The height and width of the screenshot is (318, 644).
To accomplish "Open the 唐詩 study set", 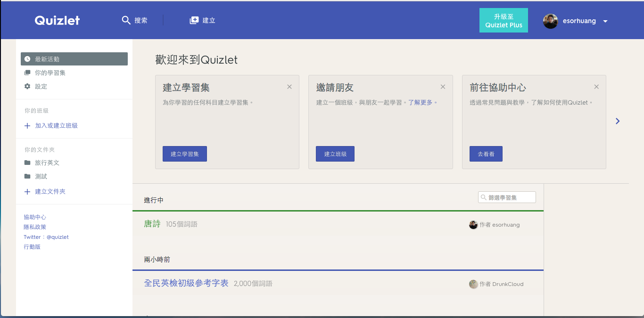I will [152, 224].
